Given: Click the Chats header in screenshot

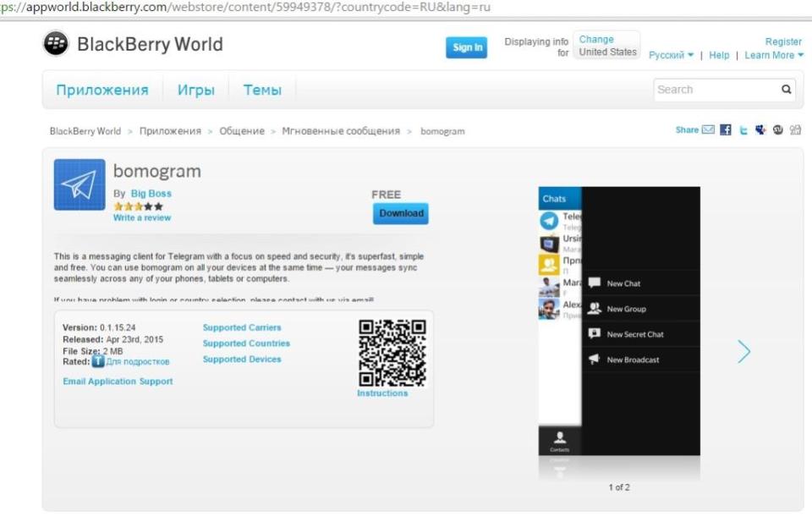Looking at the screenshot, I should point(554,199).
